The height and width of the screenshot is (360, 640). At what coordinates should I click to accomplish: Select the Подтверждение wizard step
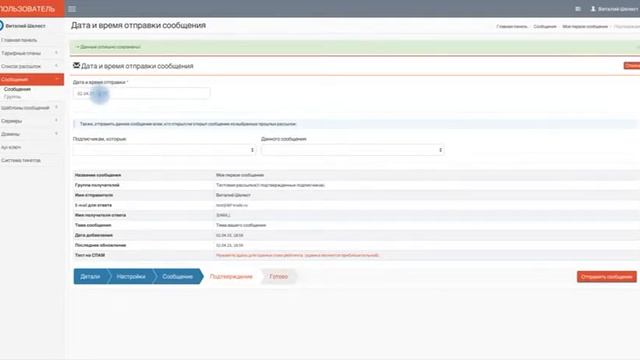231,276
